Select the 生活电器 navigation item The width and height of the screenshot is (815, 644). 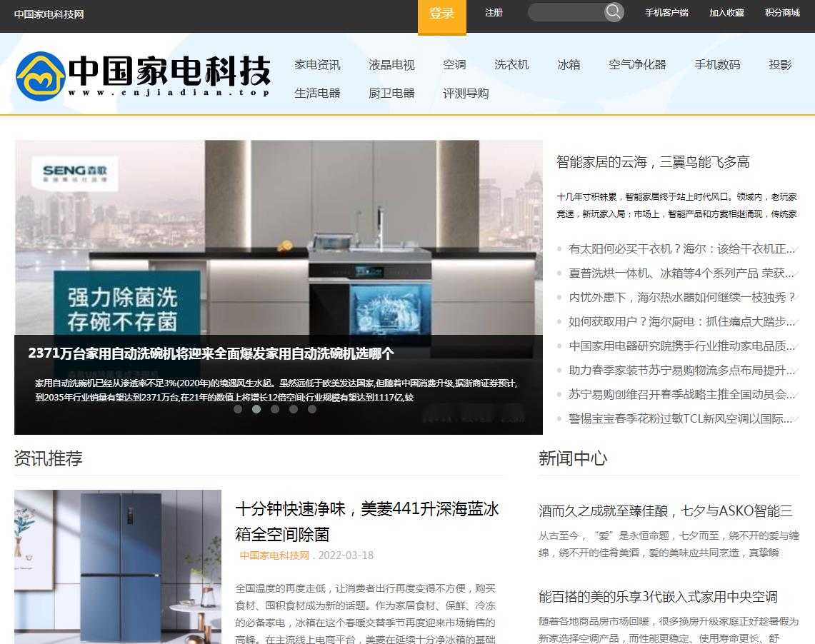pos(317,94)
